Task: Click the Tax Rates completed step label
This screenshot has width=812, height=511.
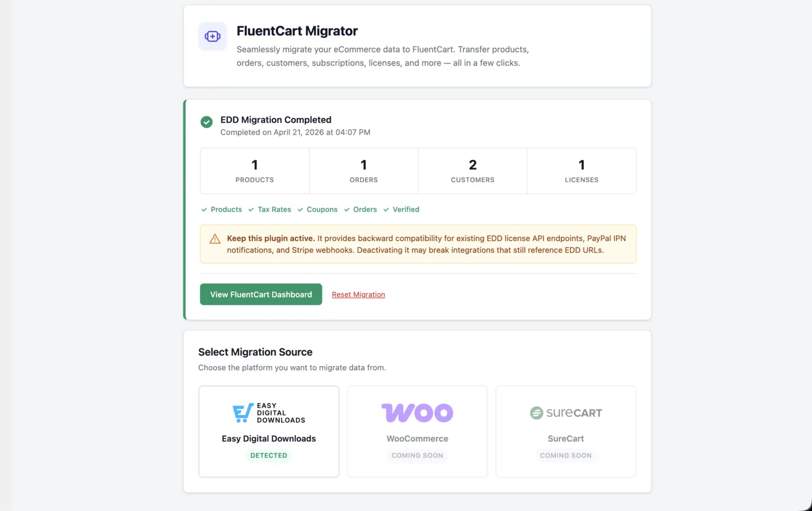Action: click(x=274, y=209)
